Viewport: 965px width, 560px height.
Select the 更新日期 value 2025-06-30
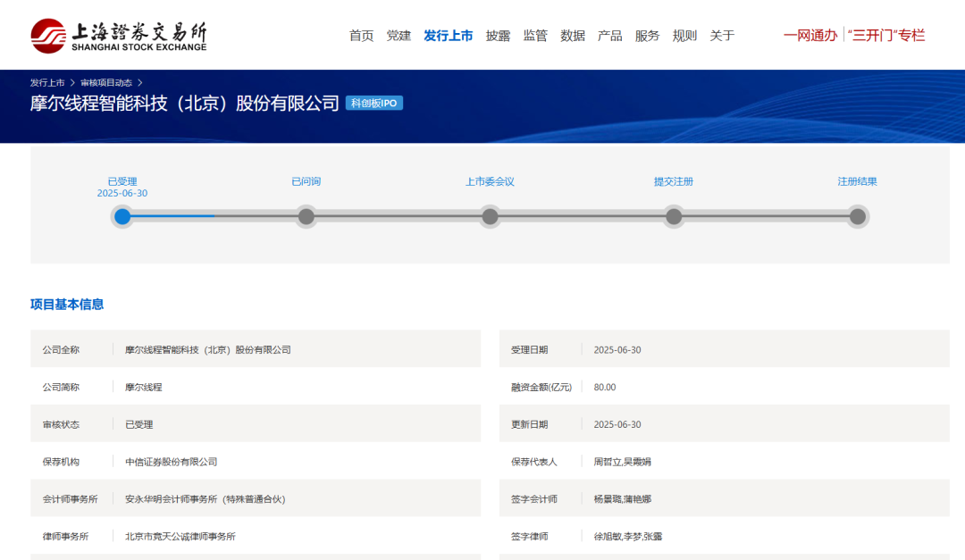click(x=617, y=424)
